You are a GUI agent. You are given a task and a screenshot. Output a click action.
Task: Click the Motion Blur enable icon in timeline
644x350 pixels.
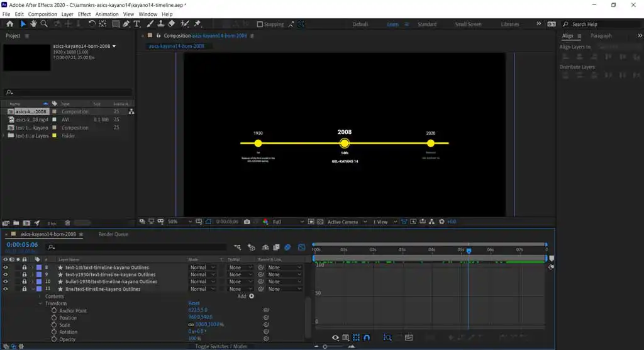[x=287, y=247]
